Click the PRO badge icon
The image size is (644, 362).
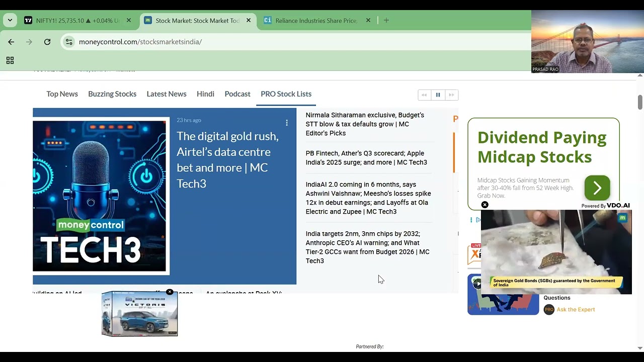click(x=549, y=310)
